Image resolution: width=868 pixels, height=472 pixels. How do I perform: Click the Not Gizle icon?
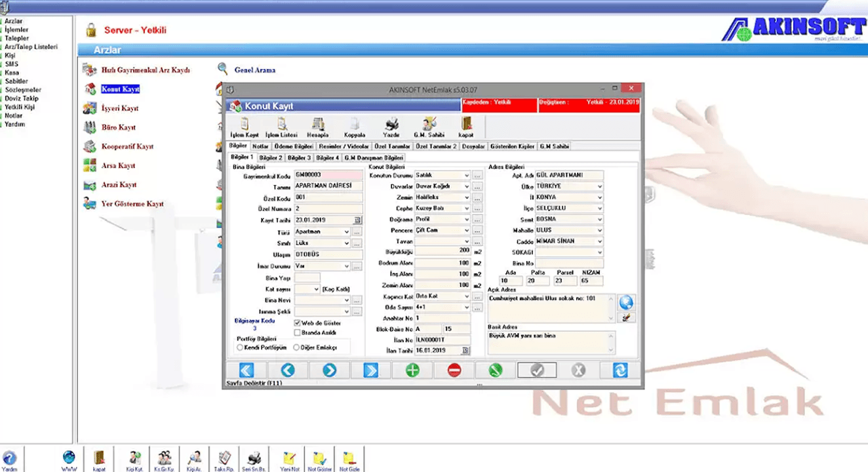pyautogui.click(x=349, y=460)
